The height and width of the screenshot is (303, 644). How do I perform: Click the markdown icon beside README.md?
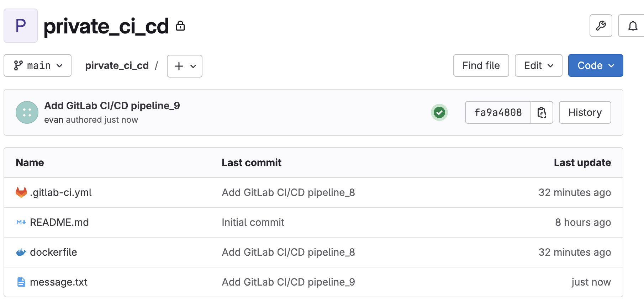point(21,222)
